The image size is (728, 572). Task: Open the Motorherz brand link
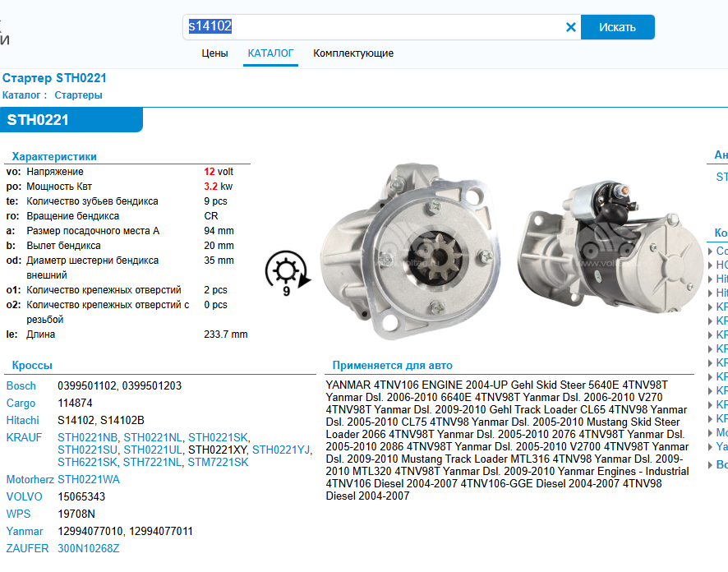[x=30, y=480]
